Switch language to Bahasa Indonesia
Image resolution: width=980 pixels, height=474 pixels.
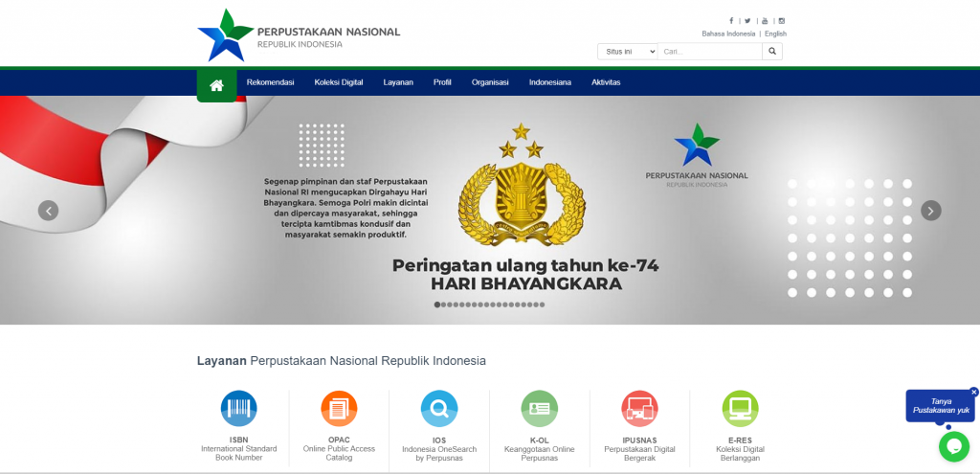click(x=728, y=34)
